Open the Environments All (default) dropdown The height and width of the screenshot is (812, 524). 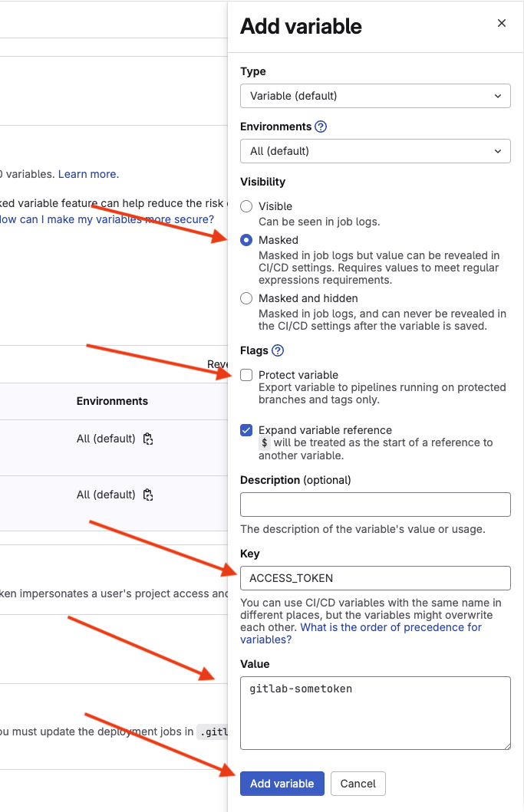coord(375,151)
